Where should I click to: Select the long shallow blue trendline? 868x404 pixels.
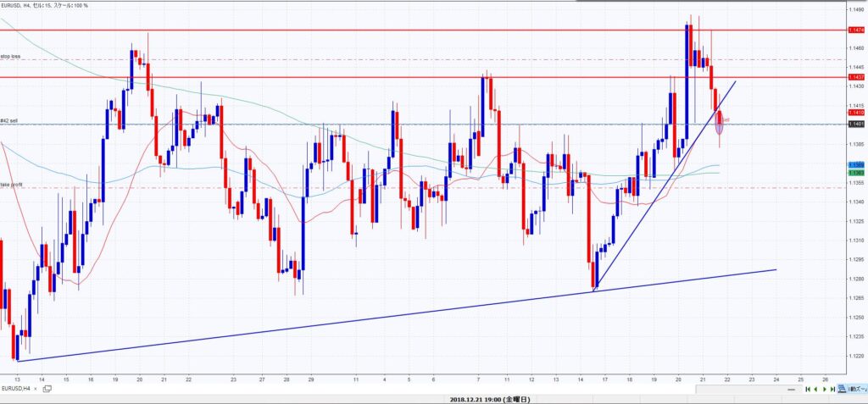tap(339, 321)
